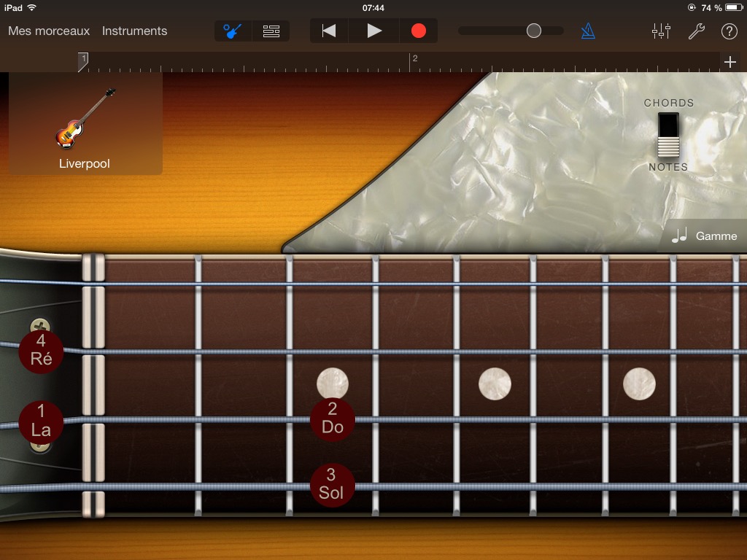This screenshot has height=560, width=747.
Task: Select the NOTES label
Action: click(668, 167)
